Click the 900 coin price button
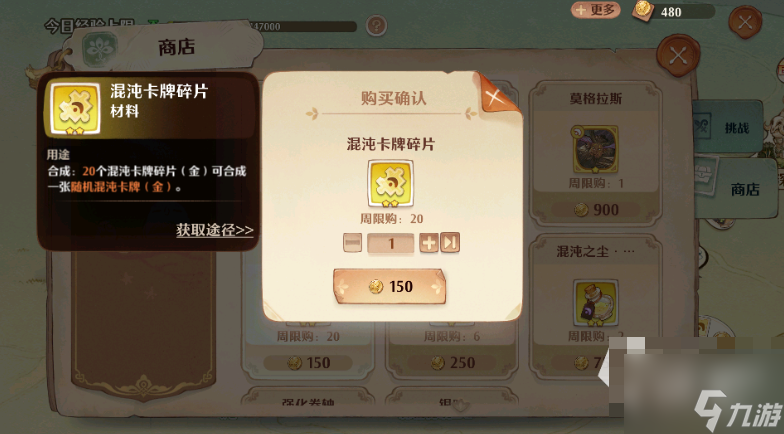 pyautogui.click(x=596, y=210)
